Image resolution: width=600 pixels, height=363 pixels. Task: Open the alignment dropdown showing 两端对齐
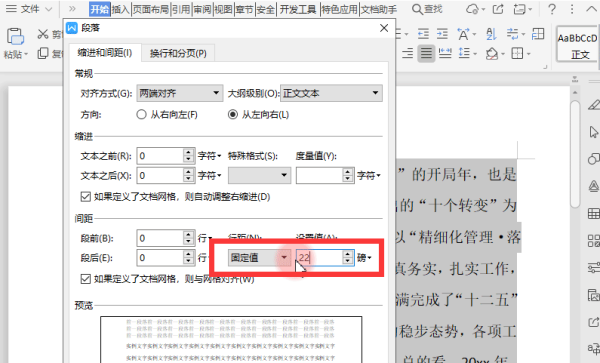(179, 93)
